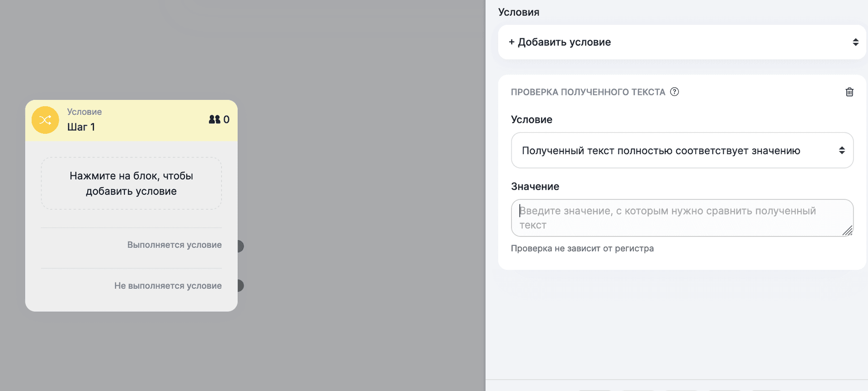Image resolution: width=868 pixels, height=391 pixels.
Task: Click the ПРОВЕРКА ПОЛУЧЕННОГО ТЕКСТА section header
Action: pos(588,92)
